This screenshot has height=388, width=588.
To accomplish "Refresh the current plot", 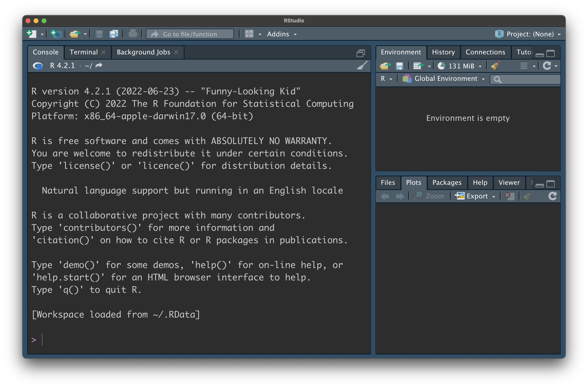I will [553, 196].
